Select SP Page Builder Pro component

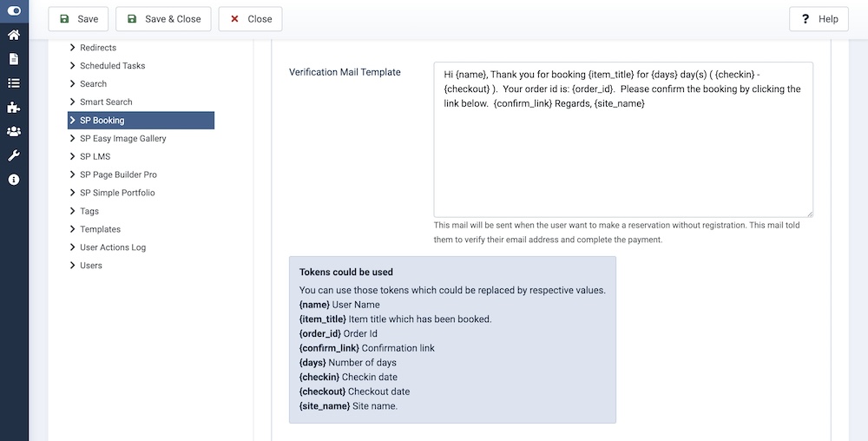(x=118, y=174)
